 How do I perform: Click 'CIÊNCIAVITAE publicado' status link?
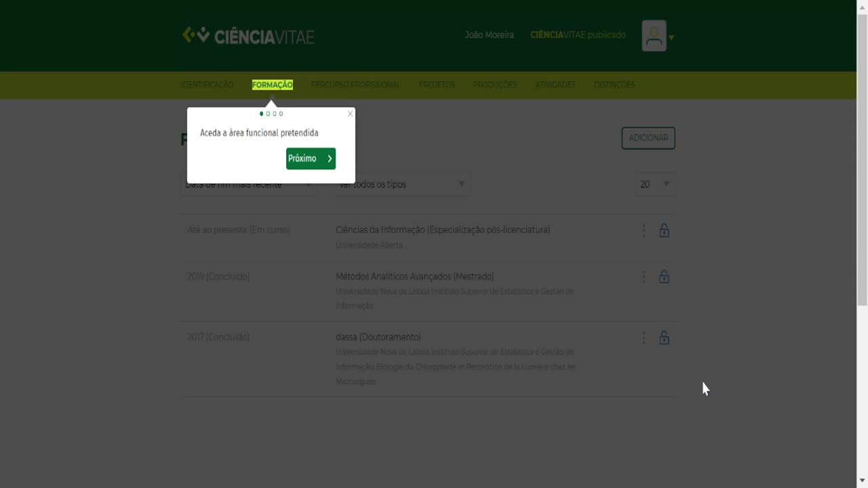(x=578, y=35)
